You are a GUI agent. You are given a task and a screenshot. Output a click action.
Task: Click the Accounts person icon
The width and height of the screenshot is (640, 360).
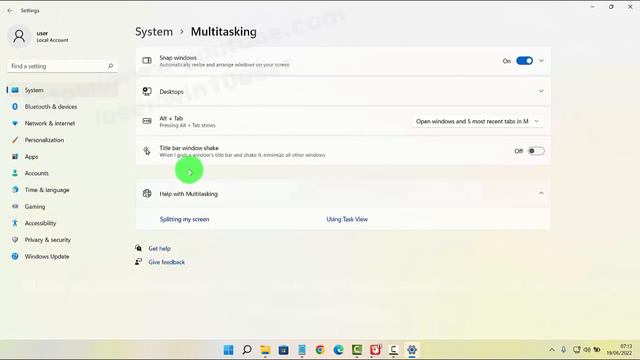15,173
